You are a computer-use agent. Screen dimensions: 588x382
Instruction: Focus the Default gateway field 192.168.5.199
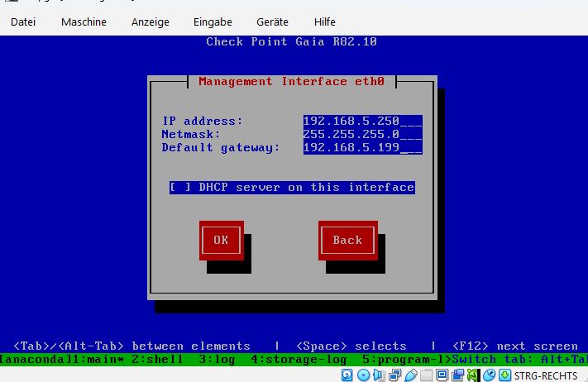pyautogui.click(x=362, y=147)
